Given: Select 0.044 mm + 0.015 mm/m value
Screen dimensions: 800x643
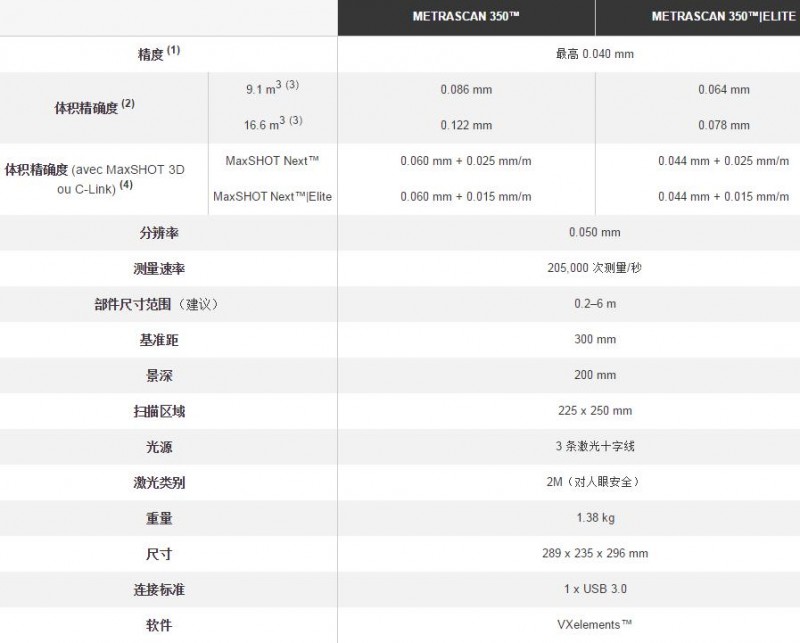Looking at the screenshot, I should (723, 197).
